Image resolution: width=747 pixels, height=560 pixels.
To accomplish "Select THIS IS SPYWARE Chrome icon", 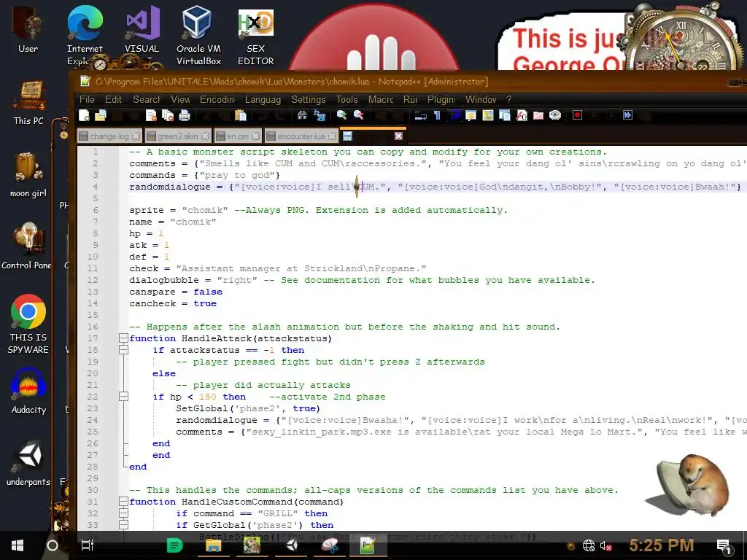I will [x=28, y=324].
